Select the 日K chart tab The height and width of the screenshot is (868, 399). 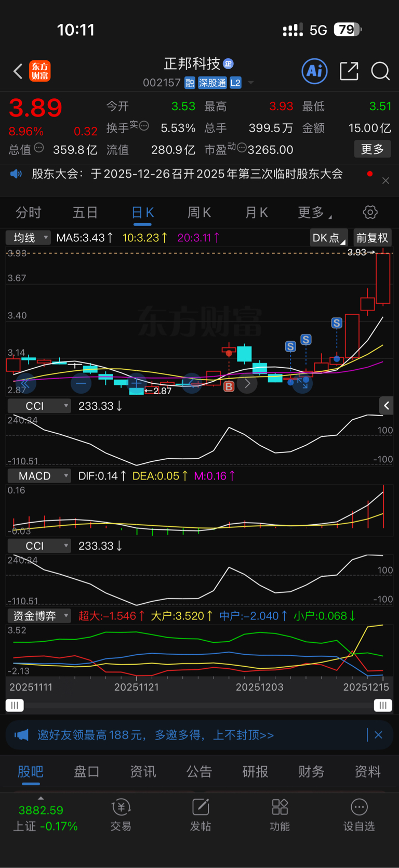coord(142,213)
